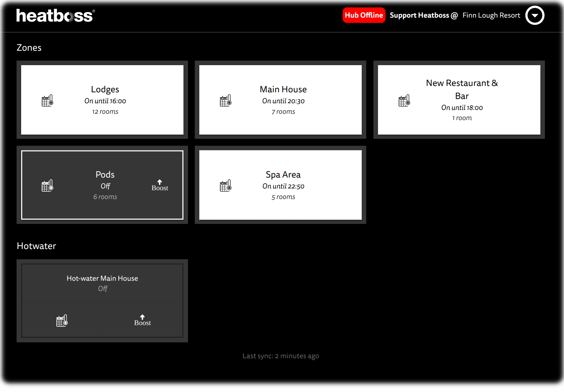Boost the Pods zone heating

(x=159, y=185)
